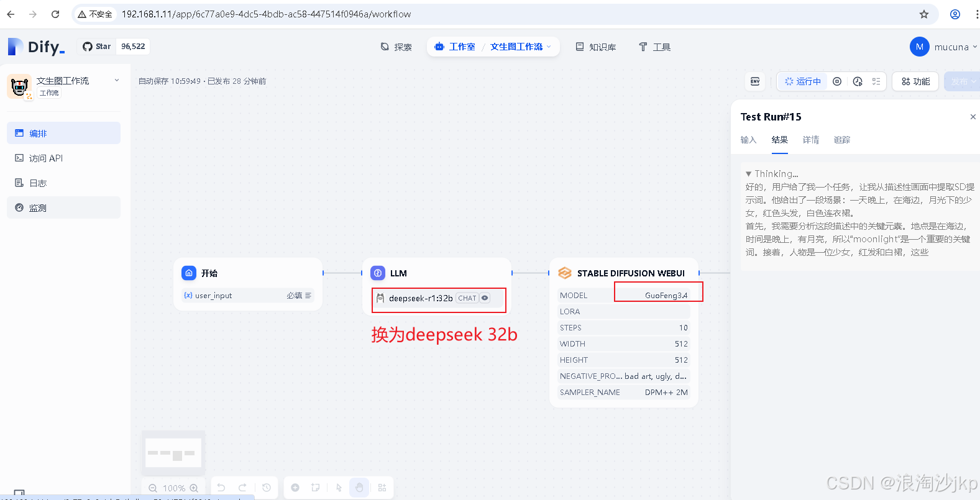The image size is (980, 500).
Task: Open the ENV environment variables panel
Action: (x=755, y=81)
